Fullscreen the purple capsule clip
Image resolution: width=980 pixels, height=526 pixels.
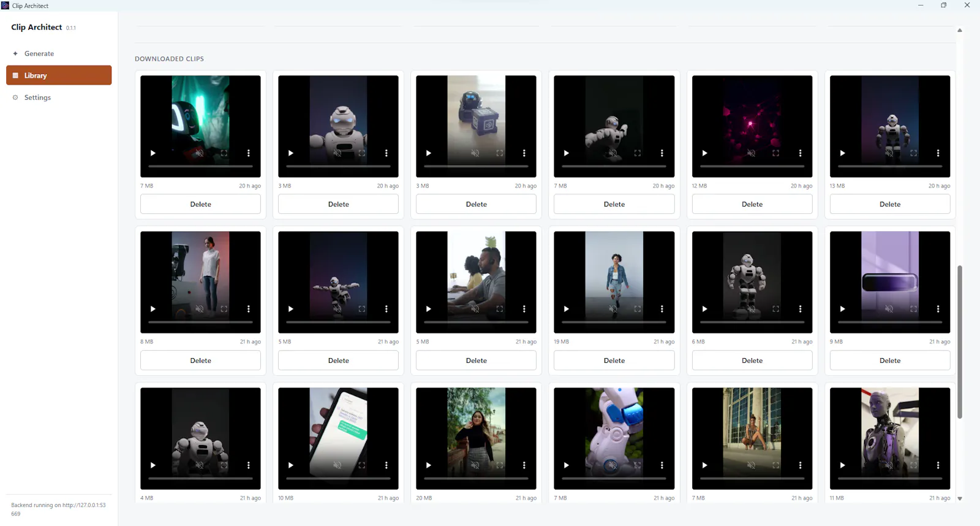tap(914, 309)
